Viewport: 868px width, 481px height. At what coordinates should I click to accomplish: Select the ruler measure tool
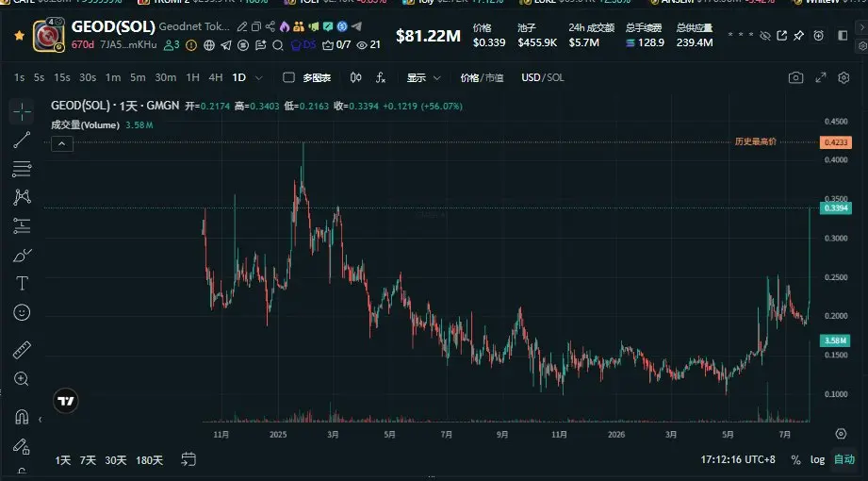[22, 350]
